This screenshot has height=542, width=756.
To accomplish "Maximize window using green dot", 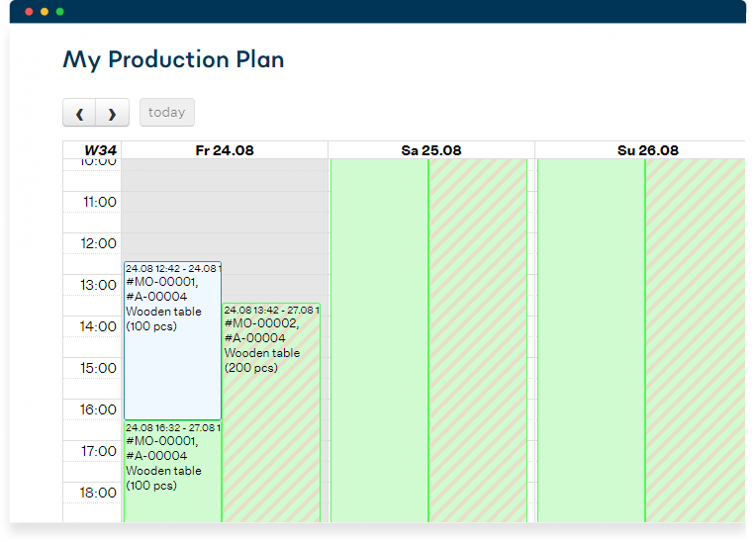I will 60,11.
